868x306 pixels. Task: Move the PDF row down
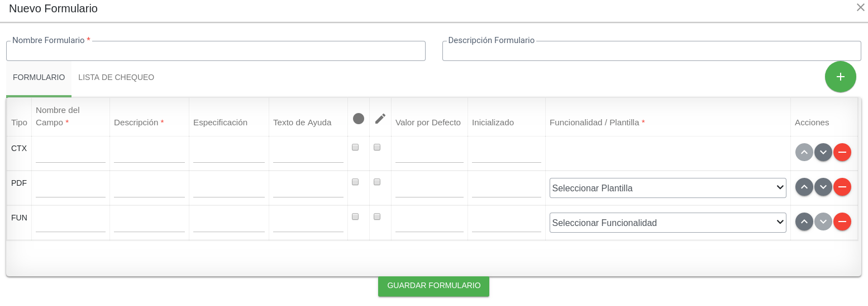coord(823,187)
